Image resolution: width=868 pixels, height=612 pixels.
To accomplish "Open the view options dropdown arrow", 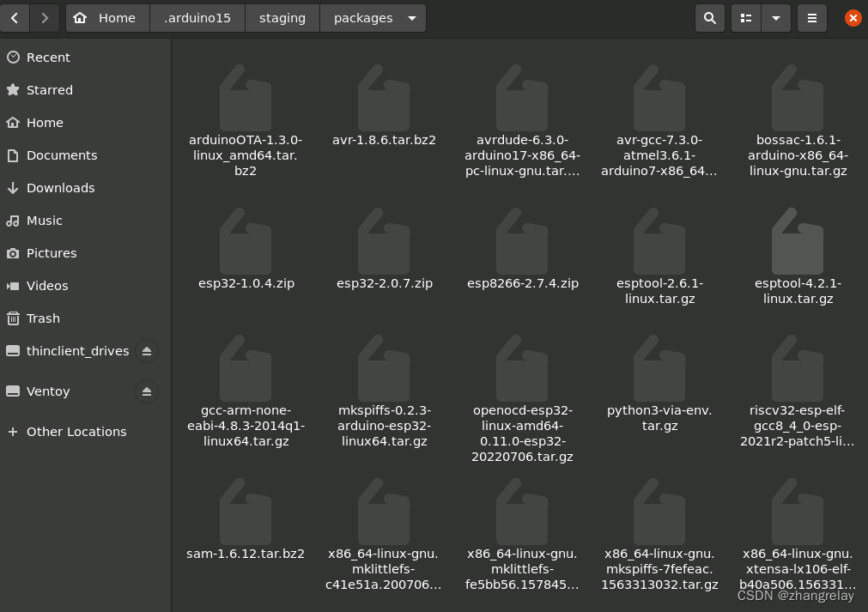I will 776,18.
